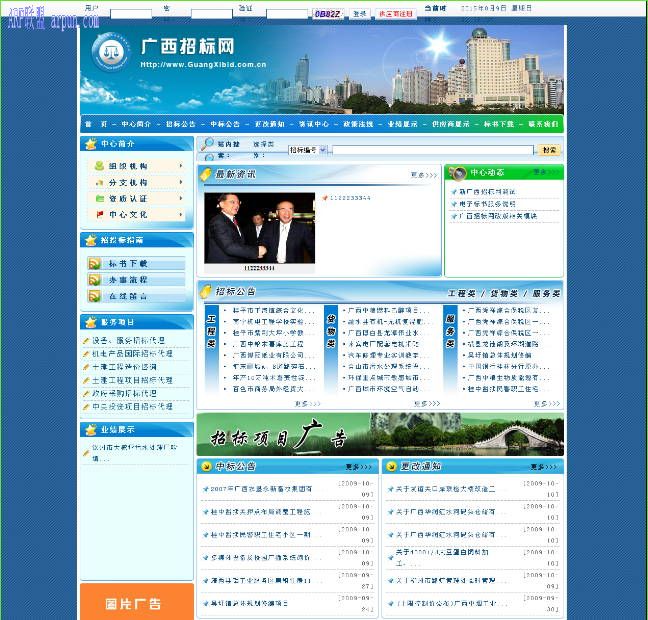Screen dimensions: 648x620
Task: Click the yellow arrow icon beside 更改通知
Action: click(391, 467)
